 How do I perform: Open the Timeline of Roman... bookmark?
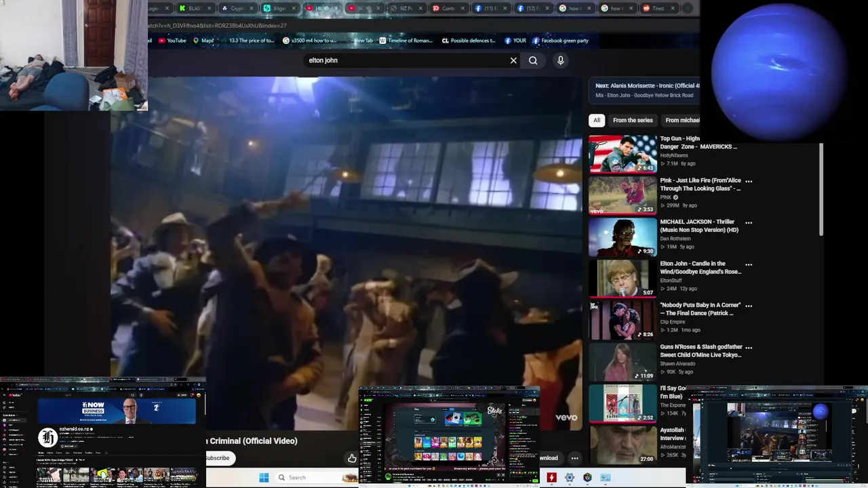coord(406,41)
